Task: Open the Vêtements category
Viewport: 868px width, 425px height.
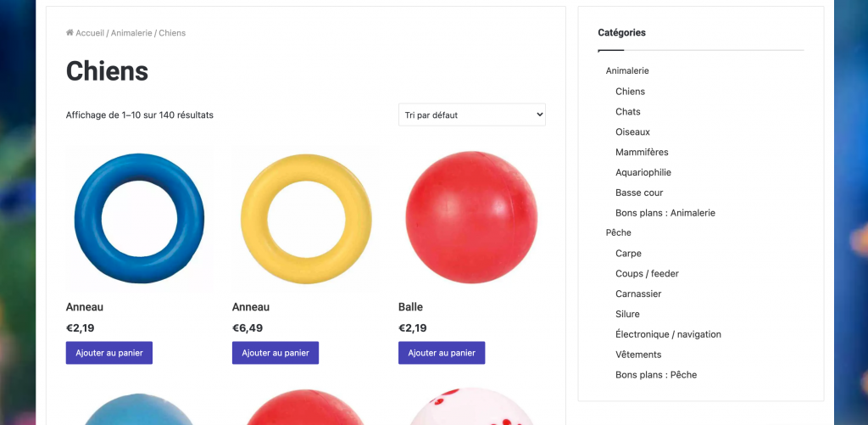Action: coord(638,355)
